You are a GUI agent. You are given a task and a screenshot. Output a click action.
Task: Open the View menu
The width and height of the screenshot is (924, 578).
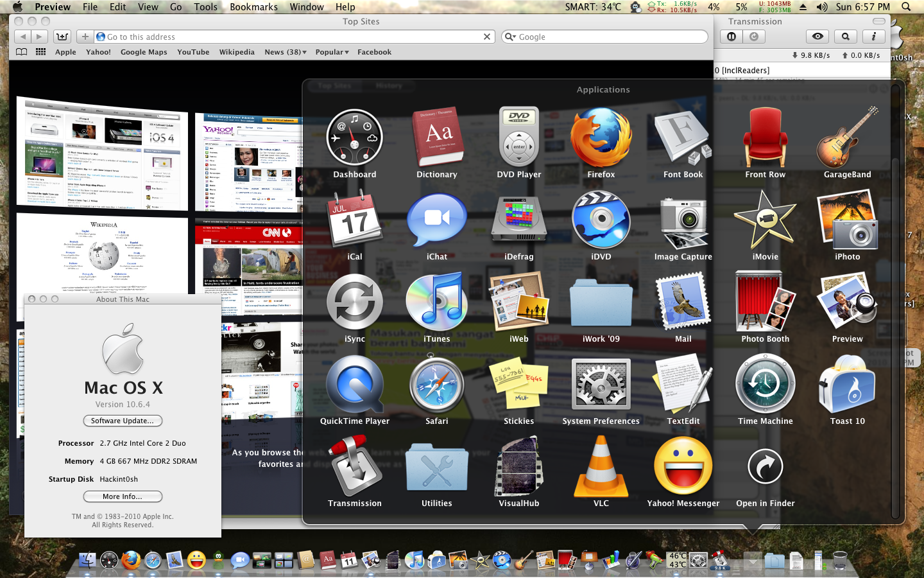148,7
